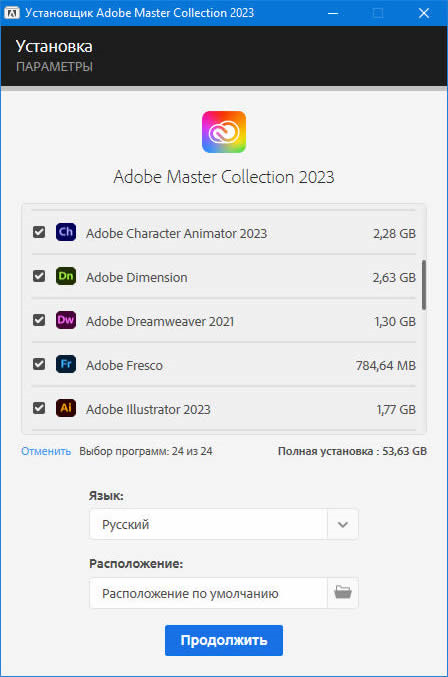This screenshot has width=448, height=677.
Task: Click the Продолжить button
Action: [224, 640]
